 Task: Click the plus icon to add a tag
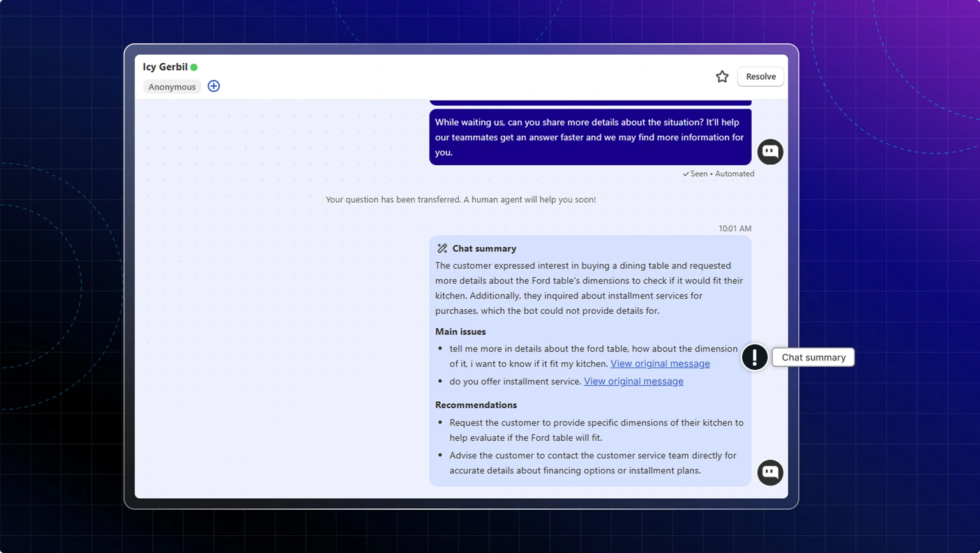click(x=214, y=85)
